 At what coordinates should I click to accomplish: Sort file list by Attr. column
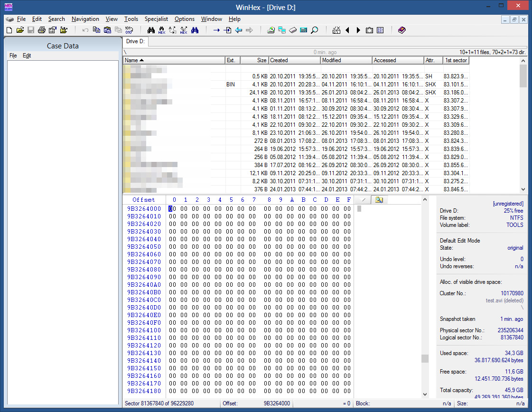click(x=434, y=60)
